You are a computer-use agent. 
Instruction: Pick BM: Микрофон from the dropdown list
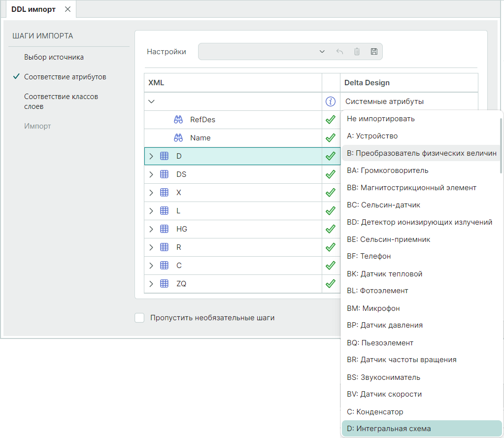click(x=373, y=308)
